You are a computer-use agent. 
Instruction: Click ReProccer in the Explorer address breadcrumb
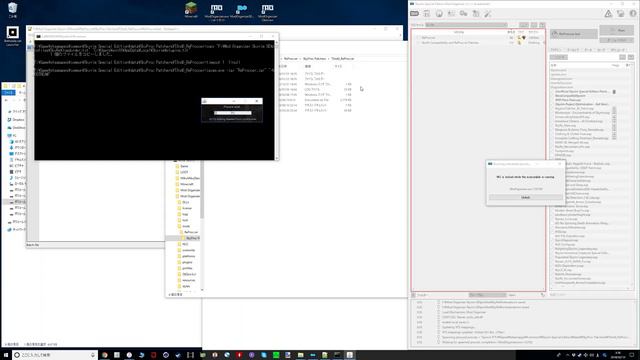(x=291, y=59)
